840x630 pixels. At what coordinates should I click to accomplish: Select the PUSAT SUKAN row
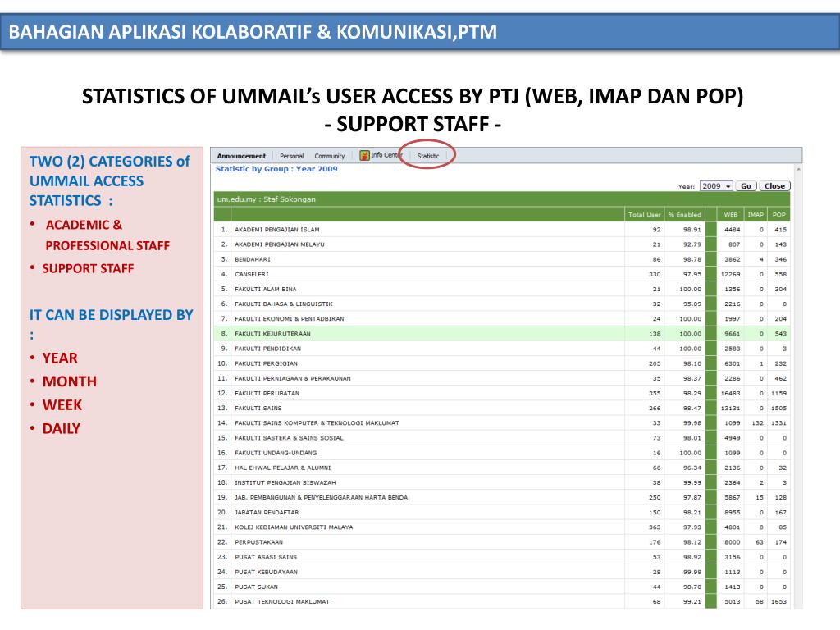click(501, 587)
